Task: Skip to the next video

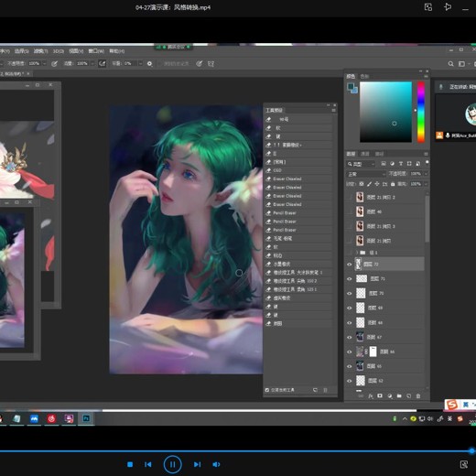Action: 197,464
